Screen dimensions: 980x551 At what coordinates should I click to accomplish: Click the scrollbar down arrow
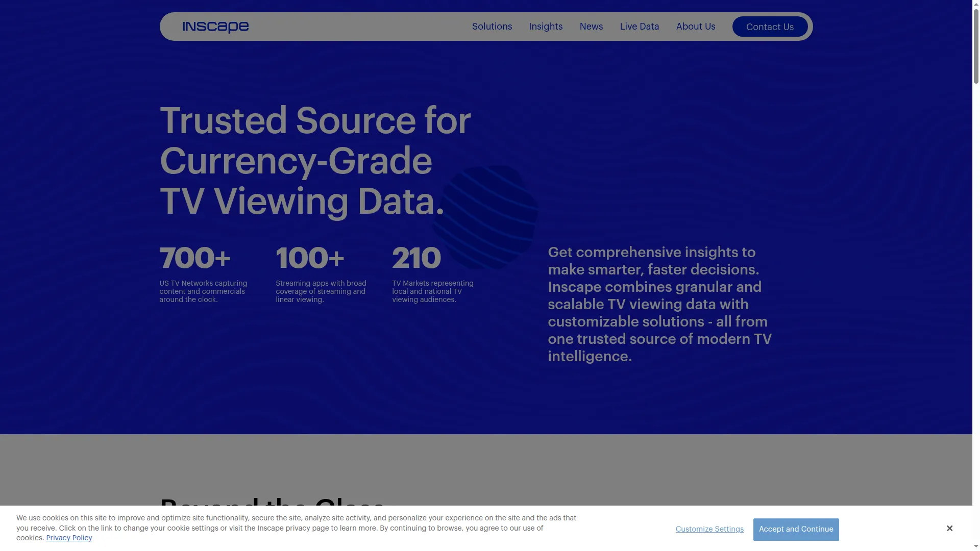976,547
